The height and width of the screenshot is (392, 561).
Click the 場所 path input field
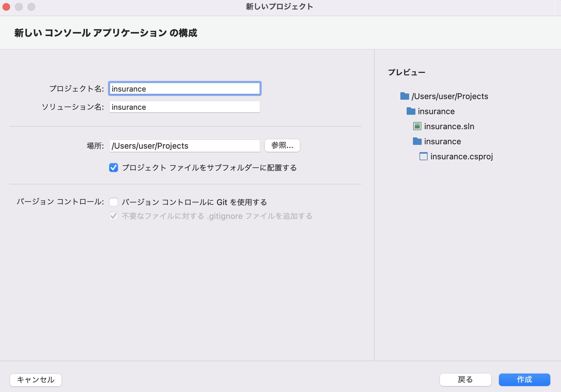[185, 146]
